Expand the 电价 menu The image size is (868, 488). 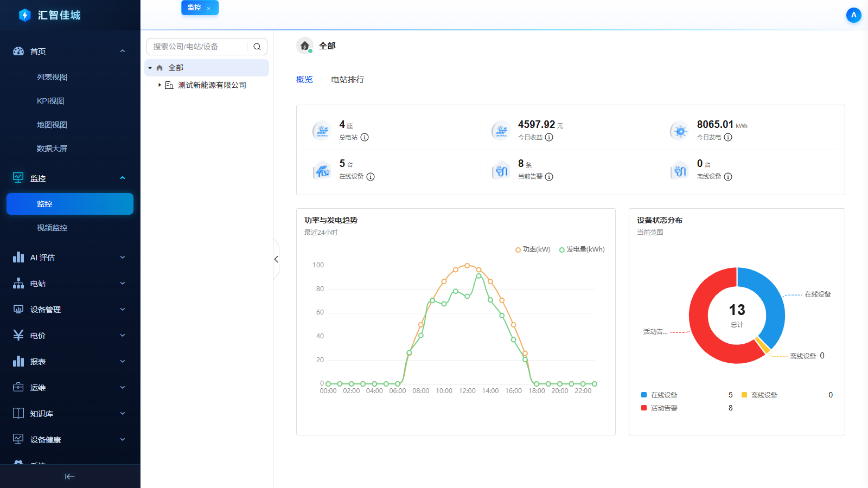[70, 336]
